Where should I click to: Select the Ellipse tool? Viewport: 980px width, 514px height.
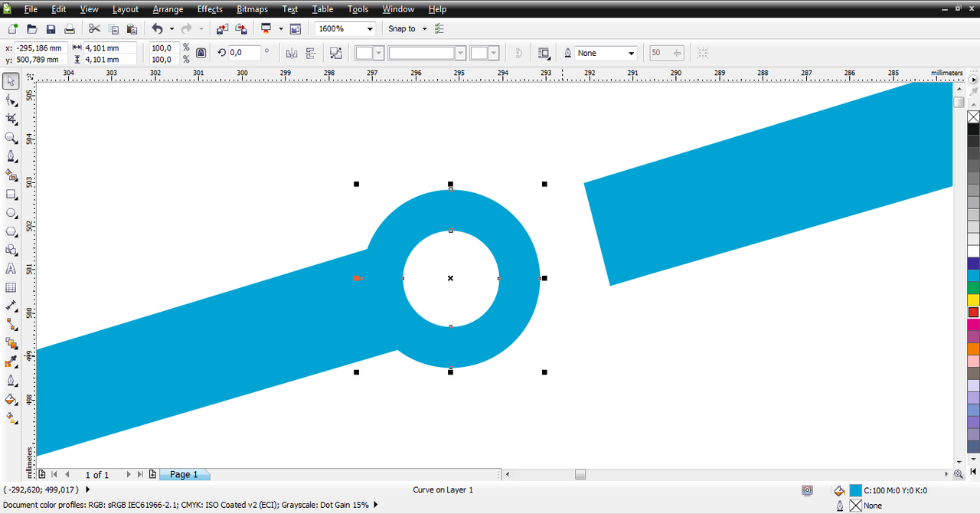pos(11,213)
